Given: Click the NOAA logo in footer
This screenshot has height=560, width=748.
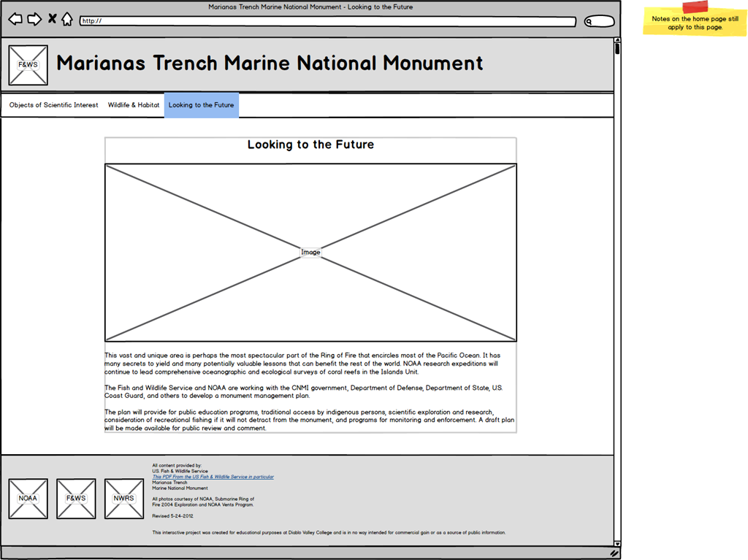Looking at the screenshot, I should point(28,499).
